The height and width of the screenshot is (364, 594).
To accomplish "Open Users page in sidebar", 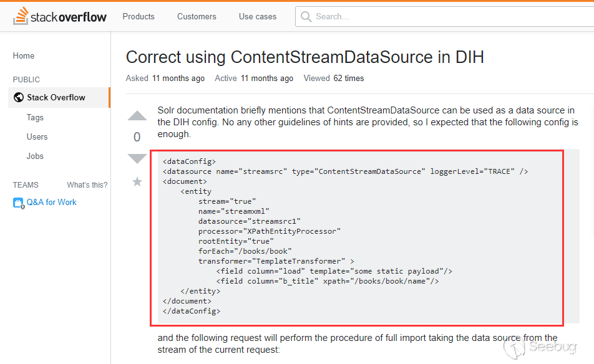I will coord(37,136).
